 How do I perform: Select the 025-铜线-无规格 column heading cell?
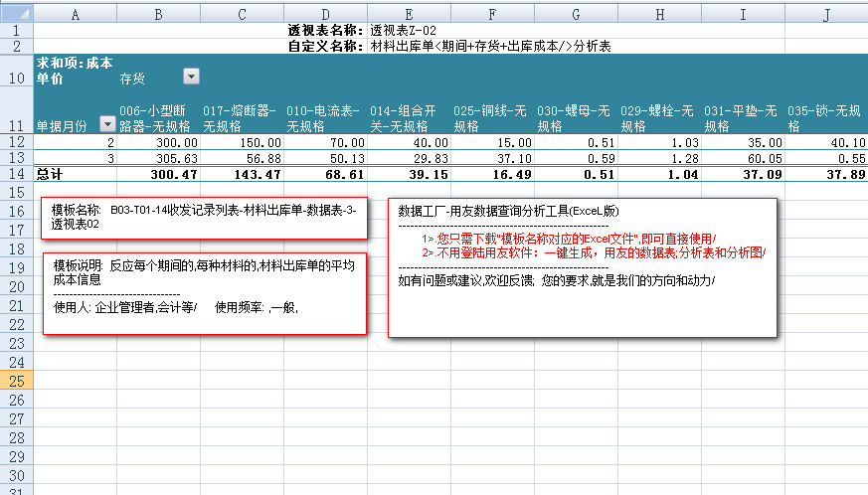pyautogui.click(x=492, y=118)
